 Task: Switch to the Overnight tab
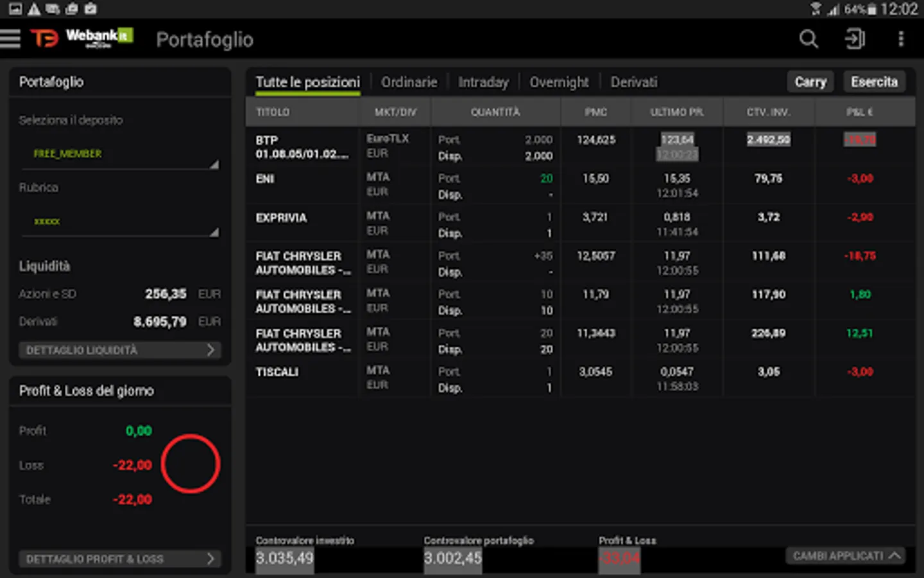pyautogui.click(x=559, y=82)
